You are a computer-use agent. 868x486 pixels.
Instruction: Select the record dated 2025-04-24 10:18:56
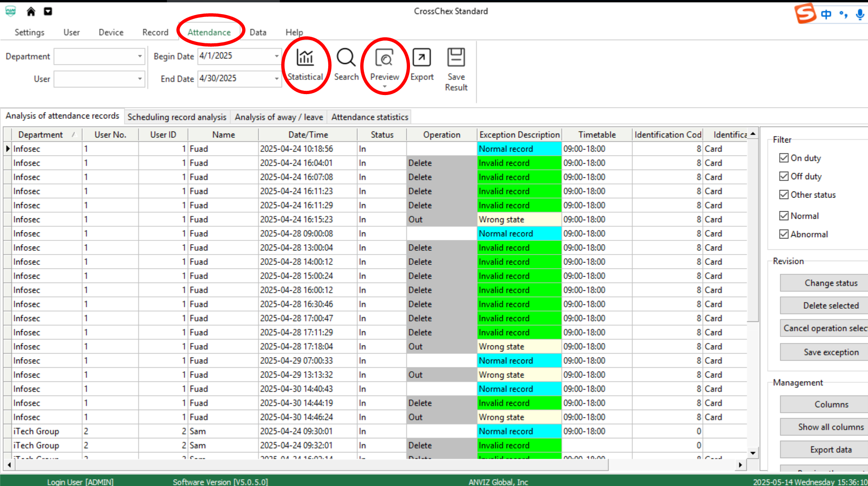coord(375,149)
